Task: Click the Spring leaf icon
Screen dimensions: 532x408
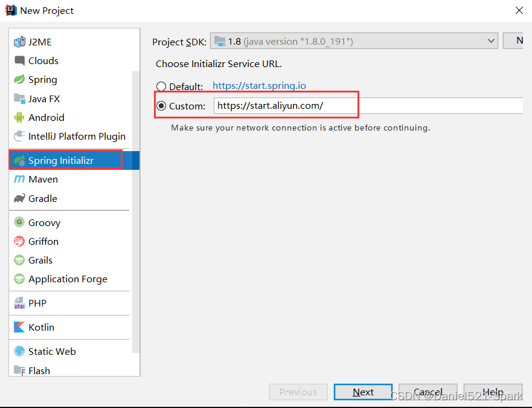Action: tap(19, 80)
